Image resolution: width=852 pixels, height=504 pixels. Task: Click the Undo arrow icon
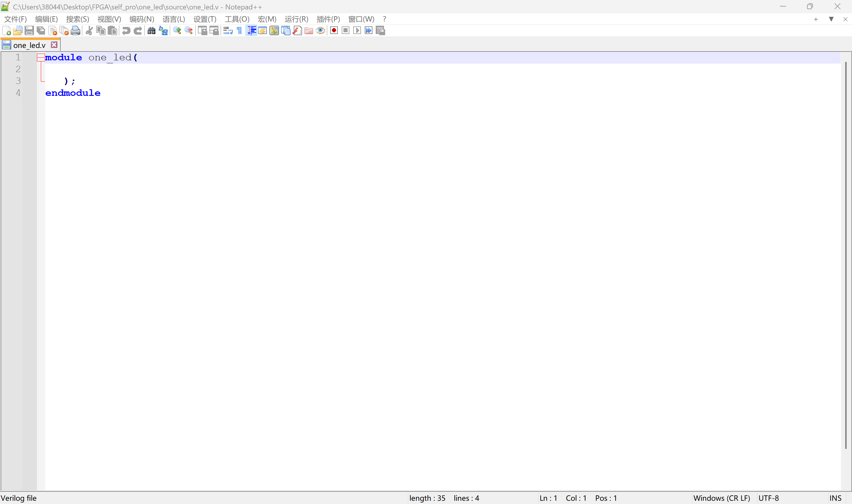point(126,31)
